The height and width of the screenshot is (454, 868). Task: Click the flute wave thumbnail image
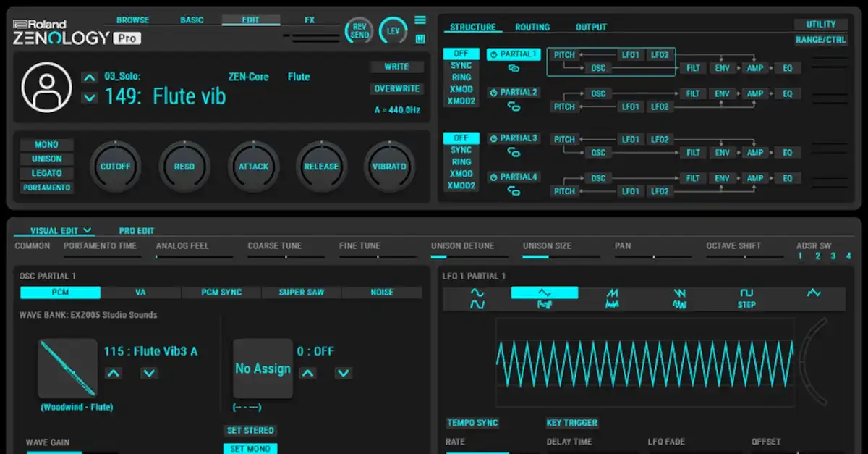[x=67, y=368]
